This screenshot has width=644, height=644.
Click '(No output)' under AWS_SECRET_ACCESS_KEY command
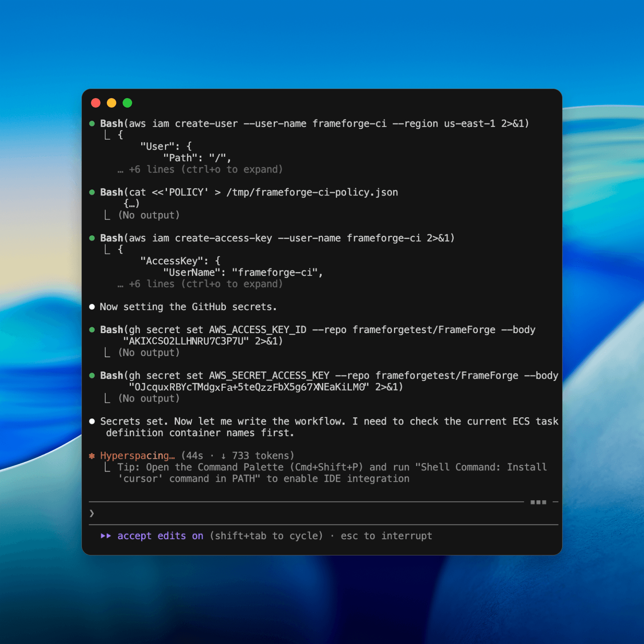point(149,399)
